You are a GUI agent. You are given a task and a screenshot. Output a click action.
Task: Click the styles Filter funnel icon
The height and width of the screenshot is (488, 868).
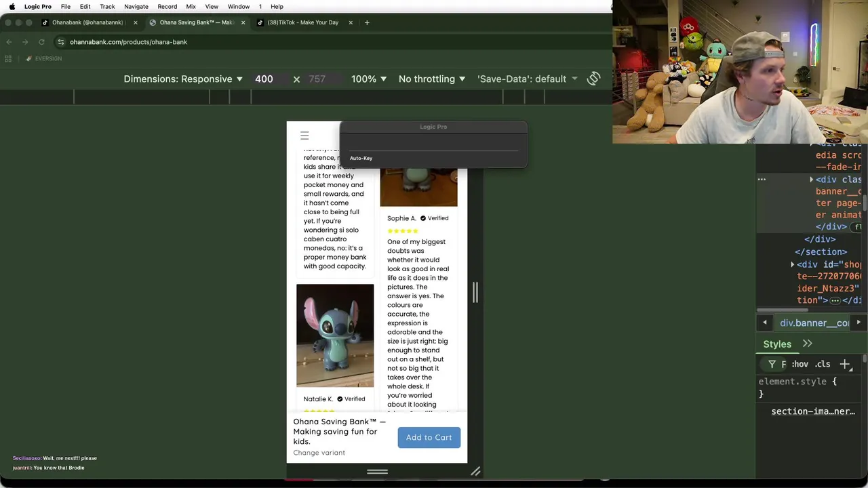point(772,365)
